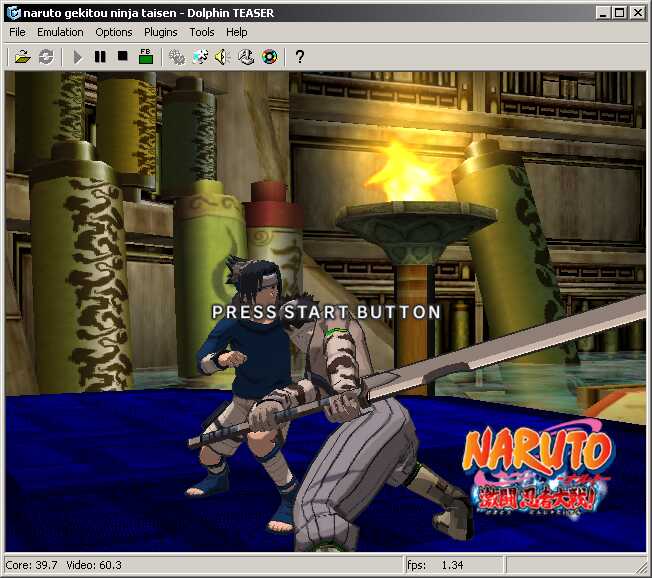Toggle the FB framebuffer icon
Screen dimensions: 652x578
click(x=146, y=56)
